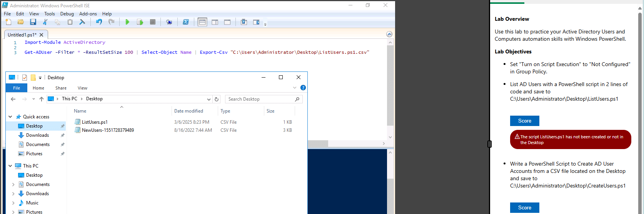The image size is (644, 214).
Task: Click the Run Selection icon in toolbar
Action: (x=140, y=22)
